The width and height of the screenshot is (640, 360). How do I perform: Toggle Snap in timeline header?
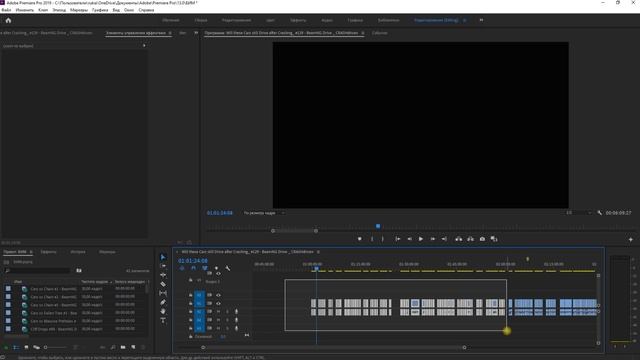click(193, 268)
